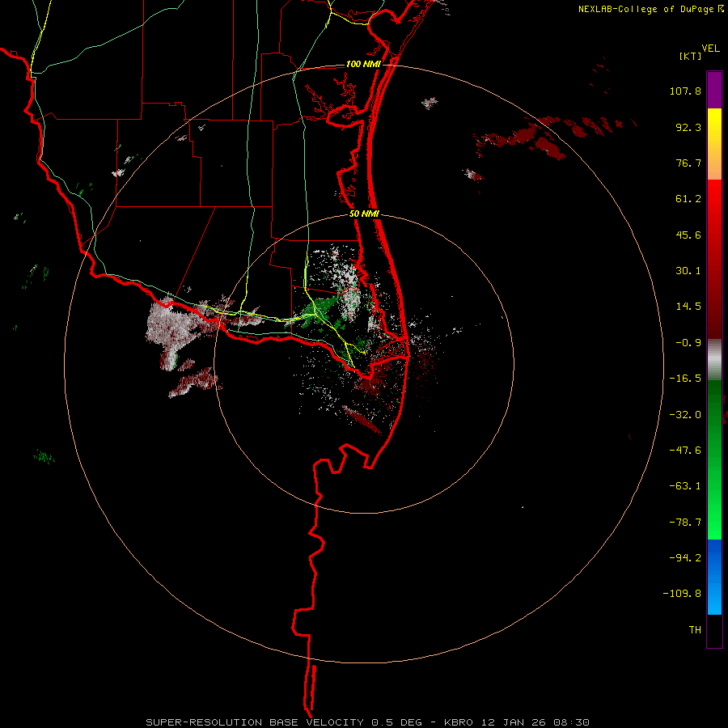Click the Super-Resolution Base Velocity caption
This screenshot has height=728, width=728.
pos(368,722)
